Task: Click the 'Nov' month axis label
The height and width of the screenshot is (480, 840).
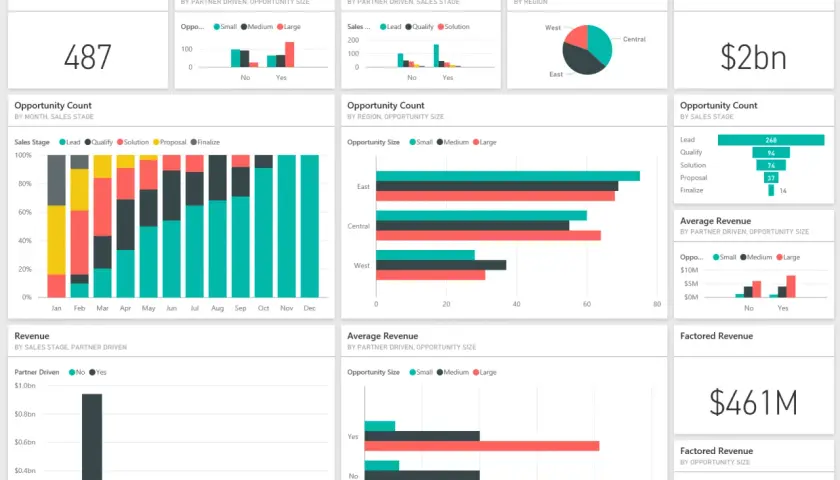Action: point(287,308)
